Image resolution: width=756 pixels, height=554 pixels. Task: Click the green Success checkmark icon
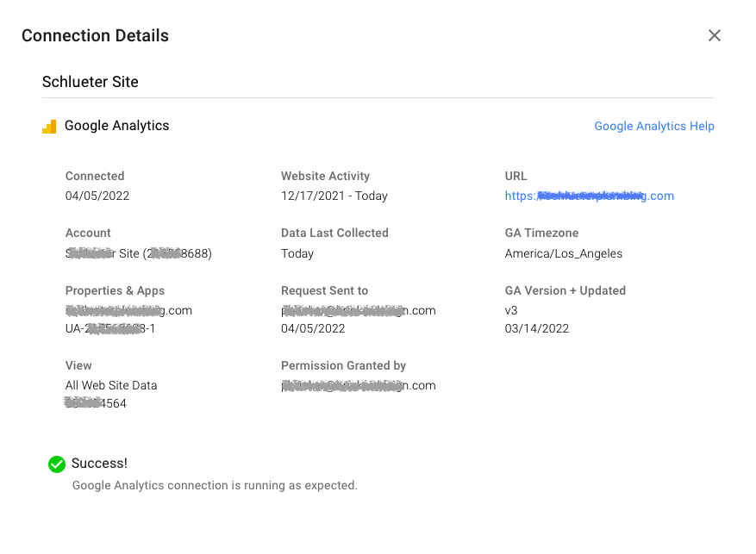coord(56,464)
